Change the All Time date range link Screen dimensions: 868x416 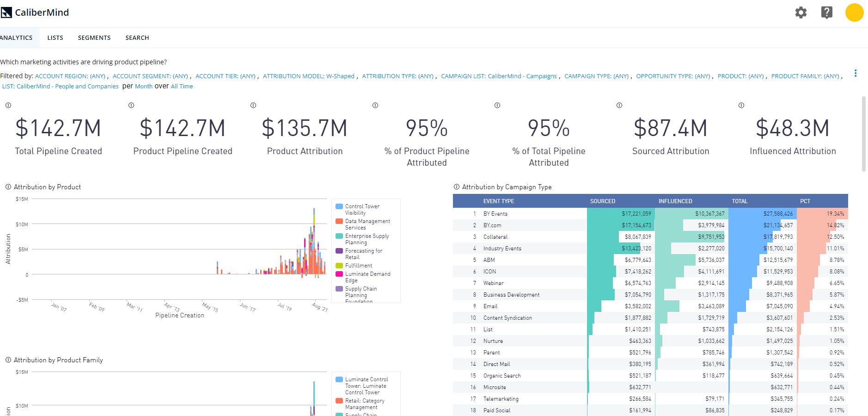[182, 87]
